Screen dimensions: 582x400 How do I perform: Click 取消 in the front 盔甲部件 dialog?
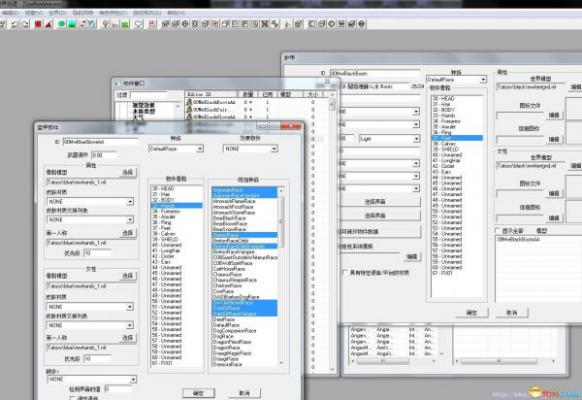(244, 393)
